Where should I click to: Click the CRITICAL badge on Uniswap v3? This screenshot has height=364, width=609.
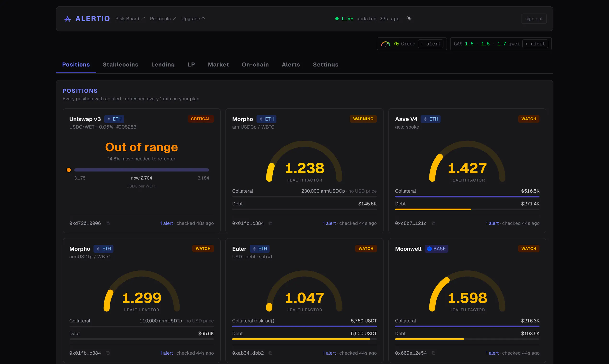point(200,119)
